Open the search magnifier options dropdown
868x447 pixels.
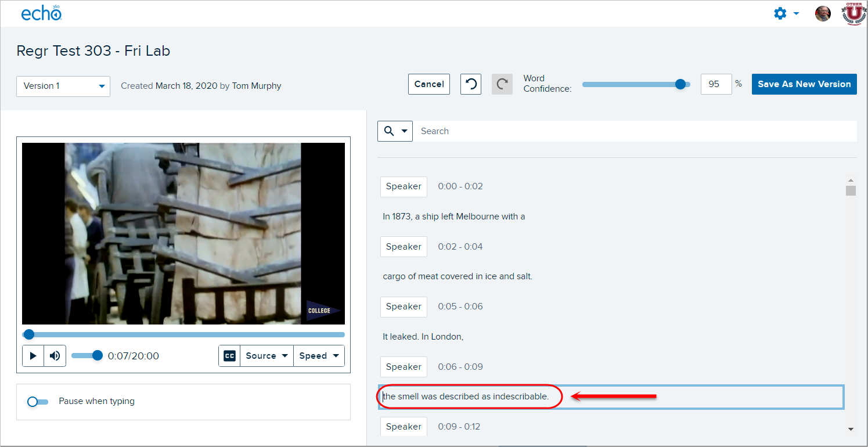pos(395,131)
